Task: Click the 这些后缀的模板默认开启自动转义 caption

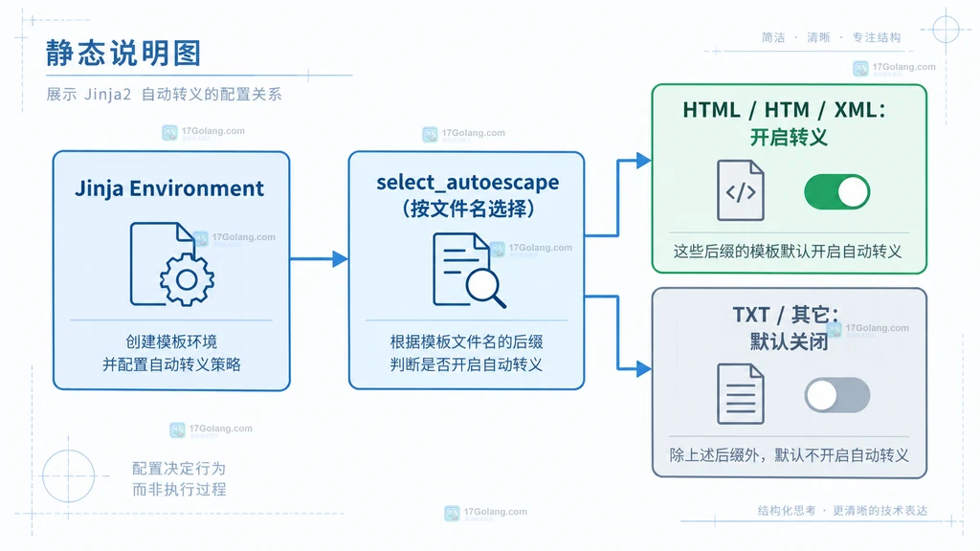Action: [788, 252]
